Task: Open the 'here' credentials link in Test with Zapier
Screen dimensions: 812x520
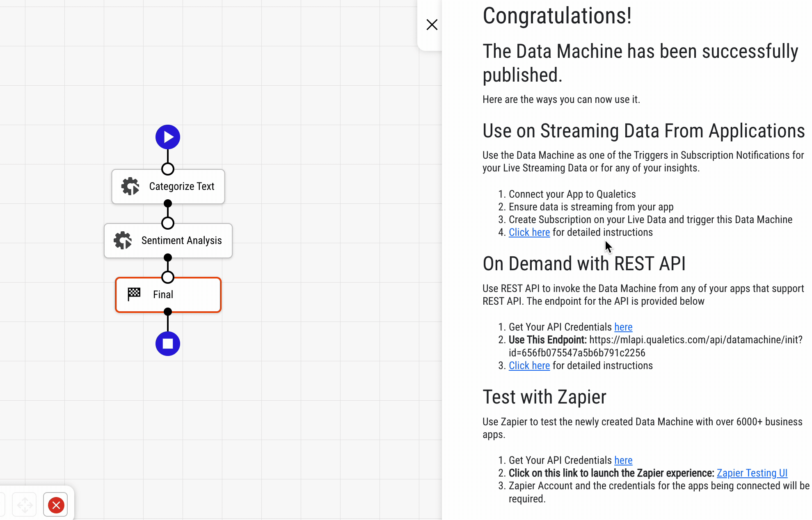Action: point(623,460)
